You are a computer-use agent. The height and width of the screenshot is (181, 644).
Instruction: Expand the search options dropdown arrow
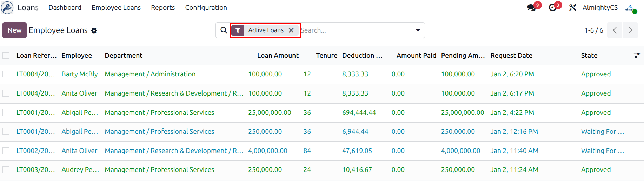(x=418, y=30)
